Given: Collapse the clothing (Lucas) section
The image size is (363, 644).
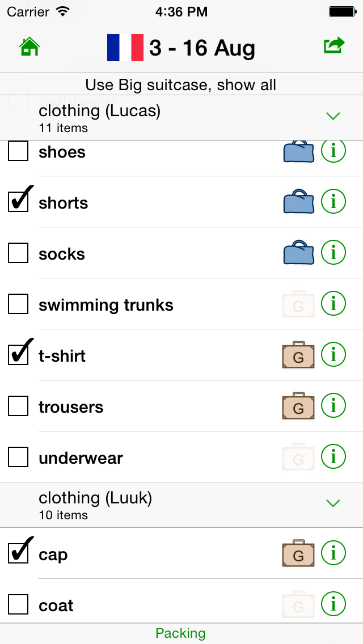Looking at the screenshot, I should click(334, 116).
